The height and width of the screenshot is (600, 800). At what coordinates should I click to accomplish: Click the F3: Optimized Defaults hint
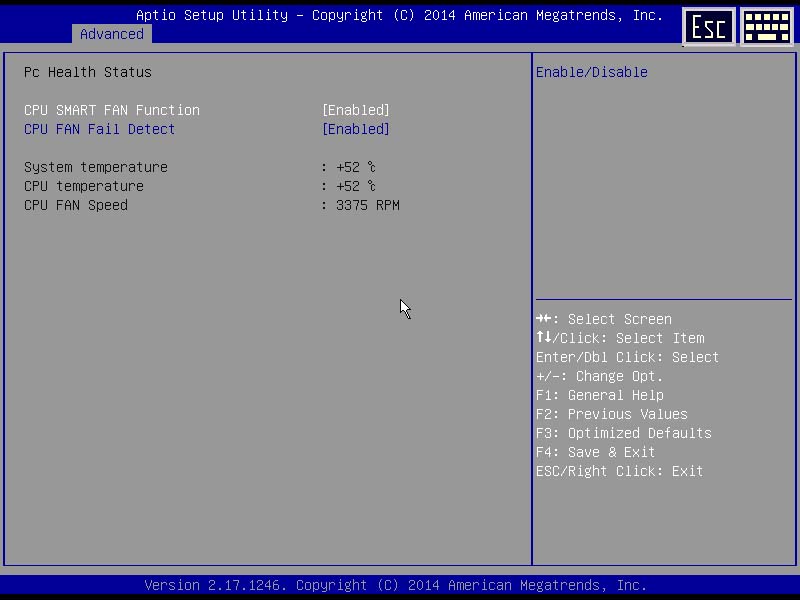[624, 433]
